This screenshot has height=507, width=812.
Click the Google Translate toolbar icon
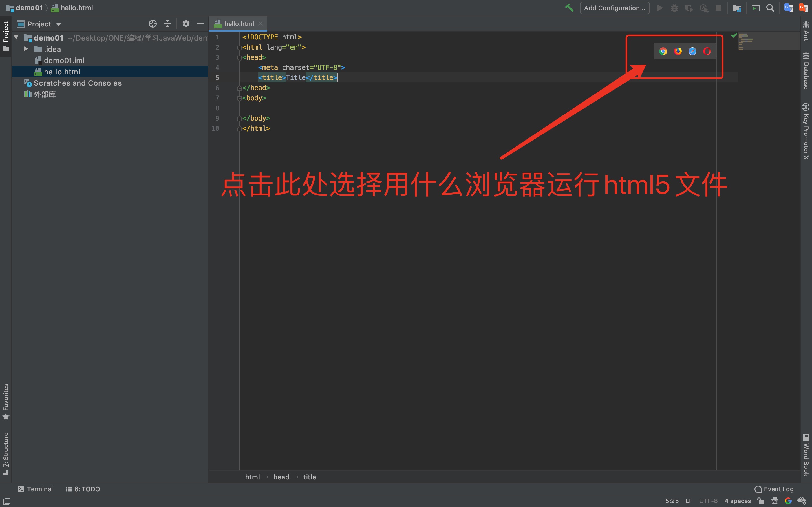789,8
